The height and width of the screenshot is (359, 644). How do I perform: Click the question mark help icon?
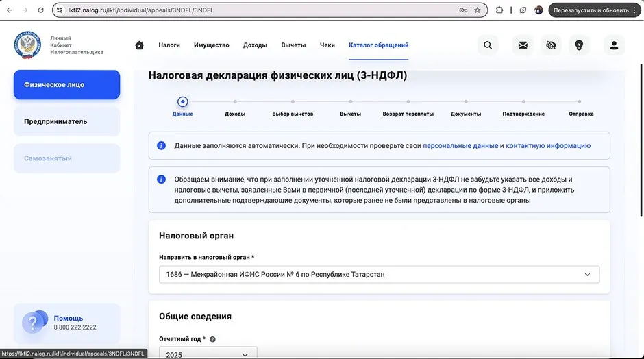point(34,321)
